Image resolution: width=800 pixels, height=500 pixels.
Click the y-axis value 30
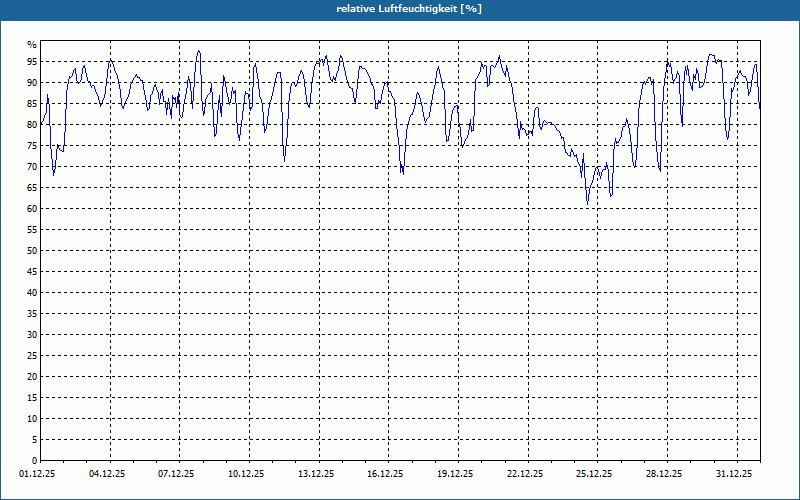[32, 335]
